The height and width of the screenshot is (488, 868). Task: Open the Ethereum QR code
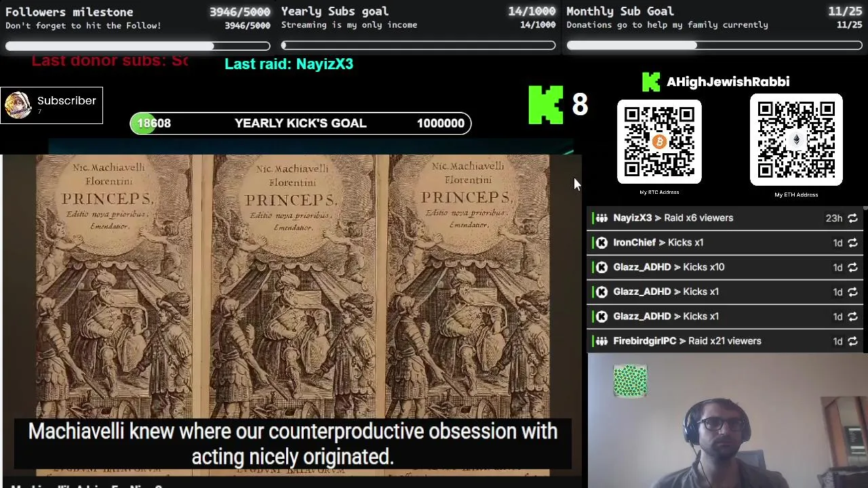796,140
